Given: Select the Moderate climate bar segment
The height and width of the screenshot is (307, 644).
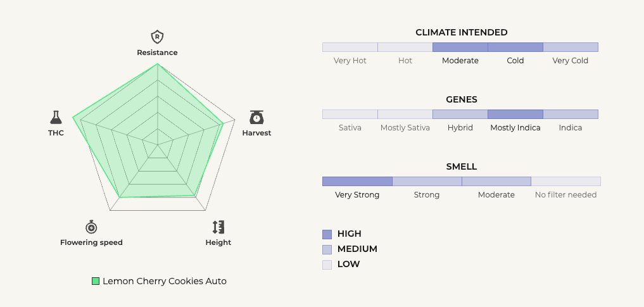Looking at the screenshot, I should coord(460,47).
